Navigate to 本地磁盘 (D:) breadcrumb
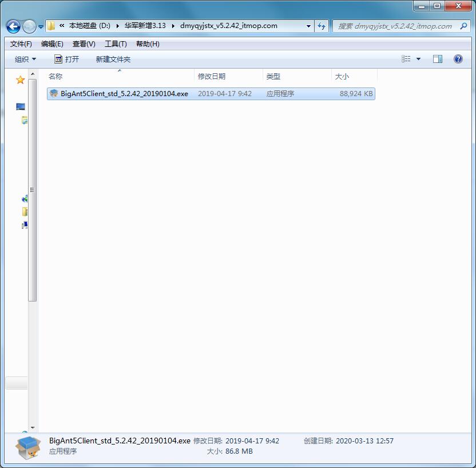Screen dimensions: 476x468 90,26
